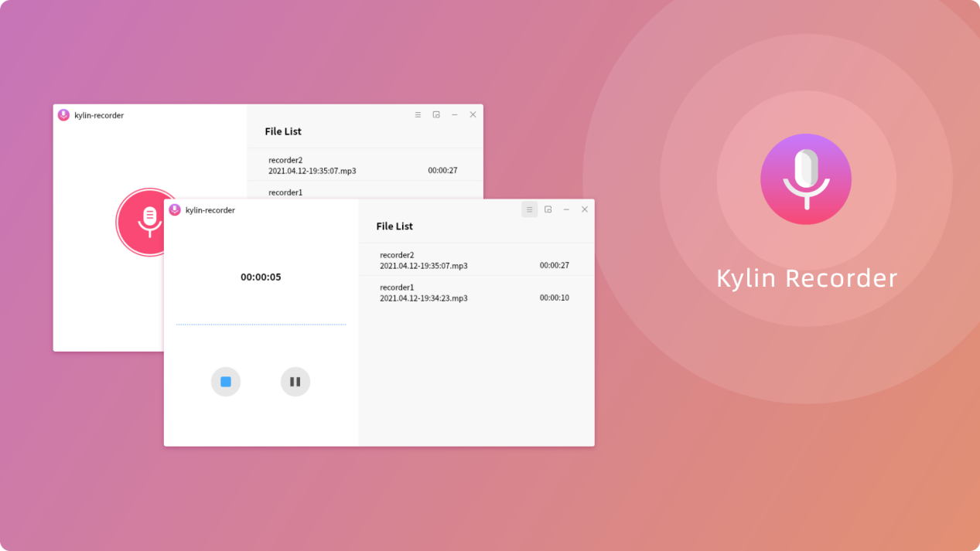The image size is (980, 551).
Task: Click the mini-mode icon in the front window
Action: click(x=548, y=209)
